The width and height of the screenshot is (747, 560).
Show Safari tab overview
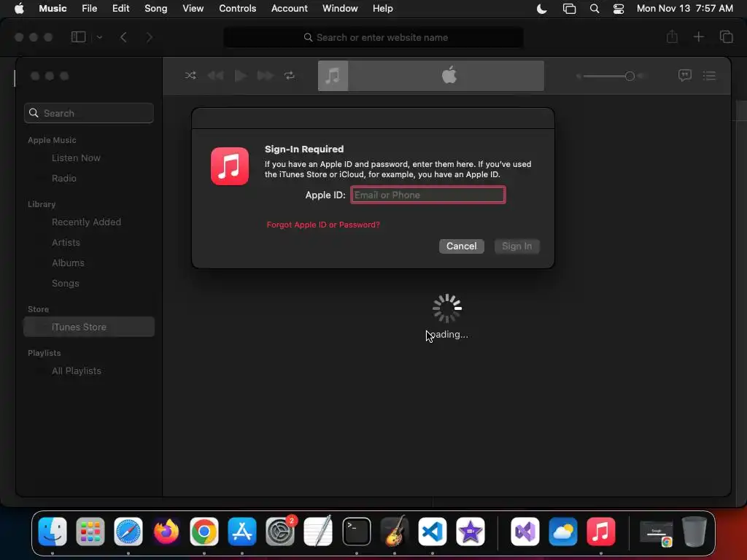point(726,36)
